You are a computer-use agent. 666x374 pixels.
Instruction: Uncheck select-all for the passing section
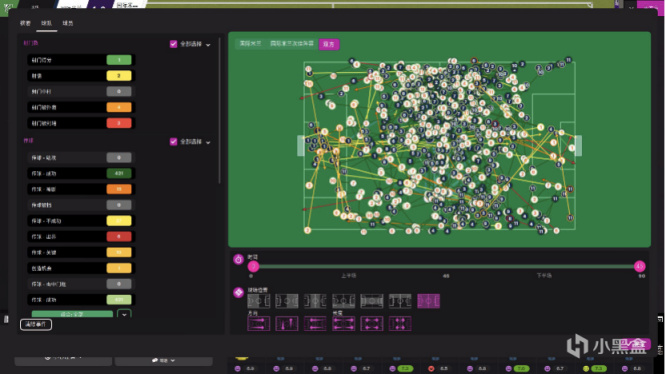[x=173, y=142]
